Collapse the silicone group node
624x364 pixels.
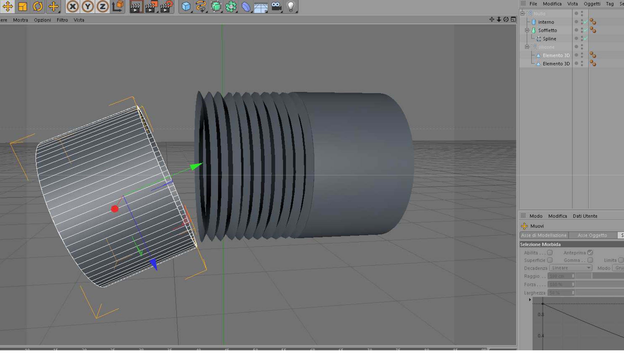pyautogui.click(x=527, y=47)
